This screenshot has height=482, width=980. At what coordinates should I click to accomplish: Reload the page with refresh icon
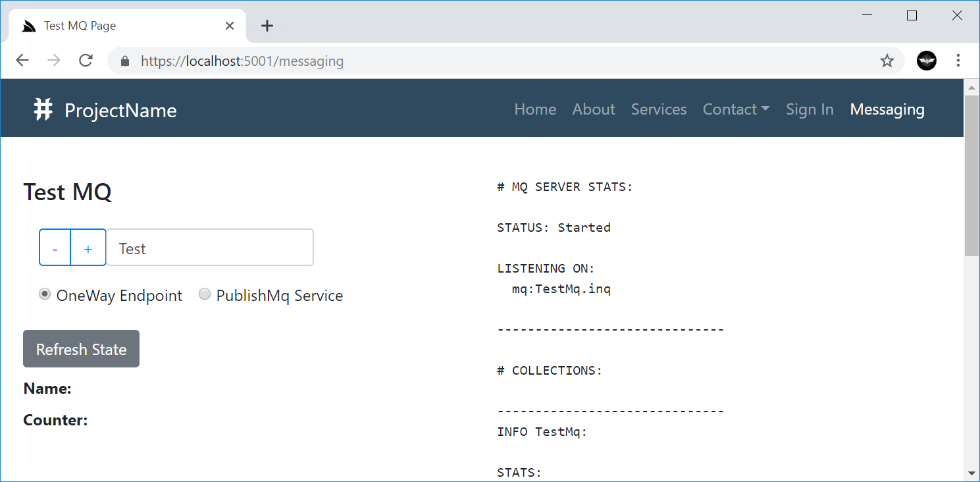point(86,61)
